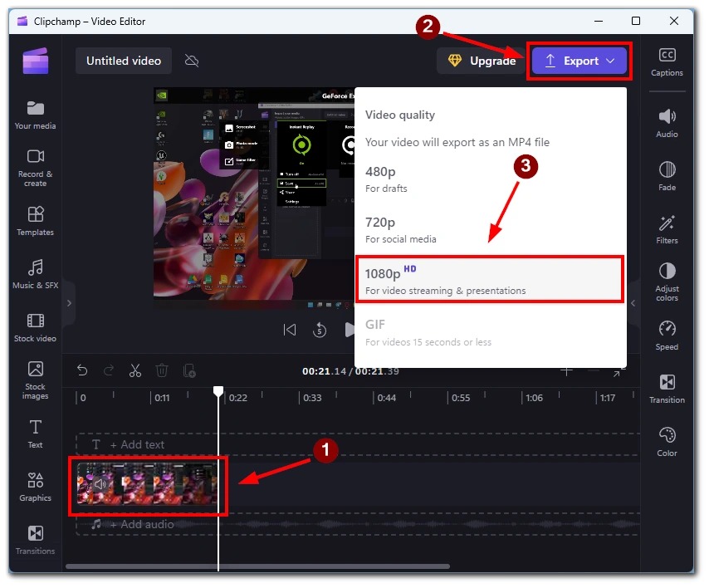Duplicate the selected clip

pyautogui.click(x=189, y=371)
